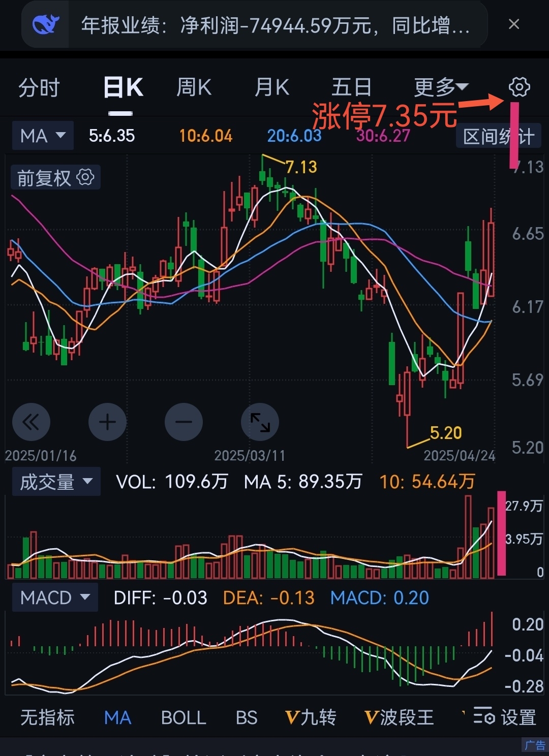Expand the MA indicator dropdown
The width and height of the screenshot is (549, 756).
point(43,136)
